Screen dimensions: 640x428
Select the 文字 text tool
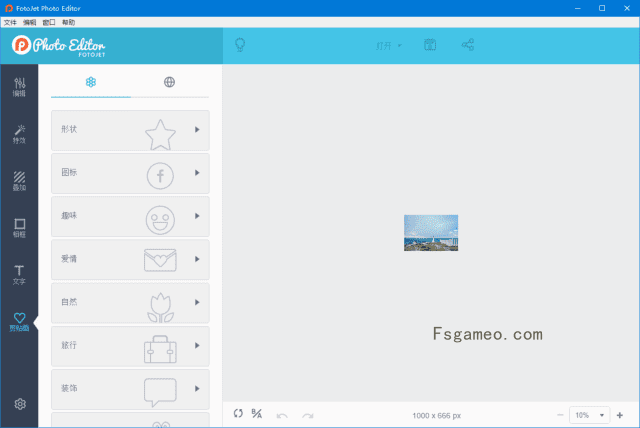point(19,274)
